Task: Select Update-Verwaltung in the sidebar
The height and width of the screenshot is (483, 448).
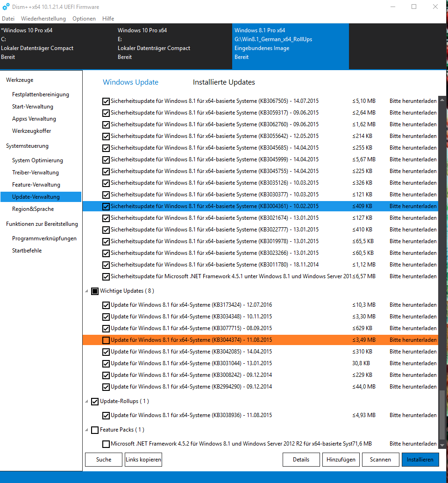Action: 41,197
